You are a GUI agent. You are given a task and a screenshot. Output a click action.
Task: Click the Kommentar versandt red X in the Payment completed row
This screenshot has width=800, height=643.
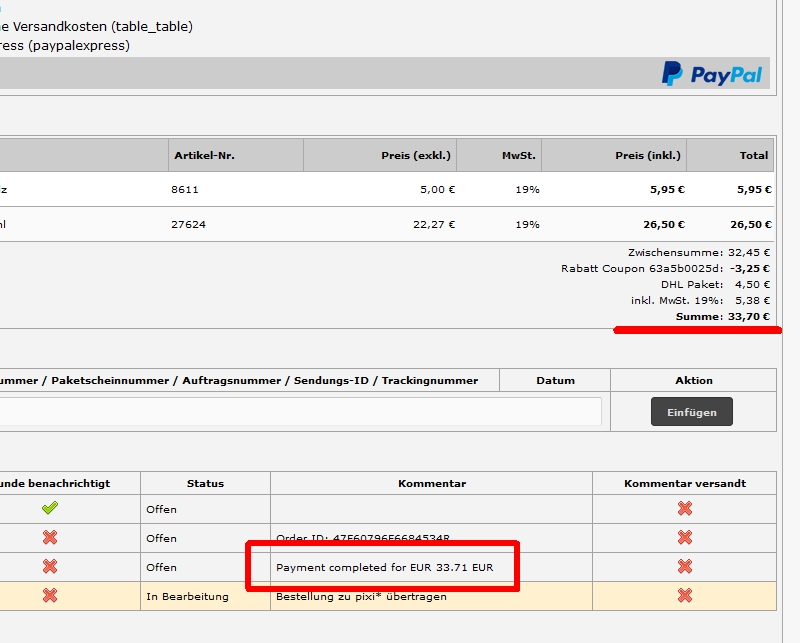click(685, 566)
